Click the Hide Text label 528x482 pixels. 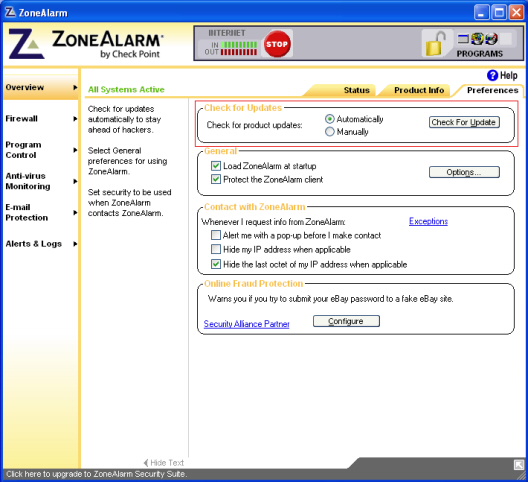click(167, 463)
